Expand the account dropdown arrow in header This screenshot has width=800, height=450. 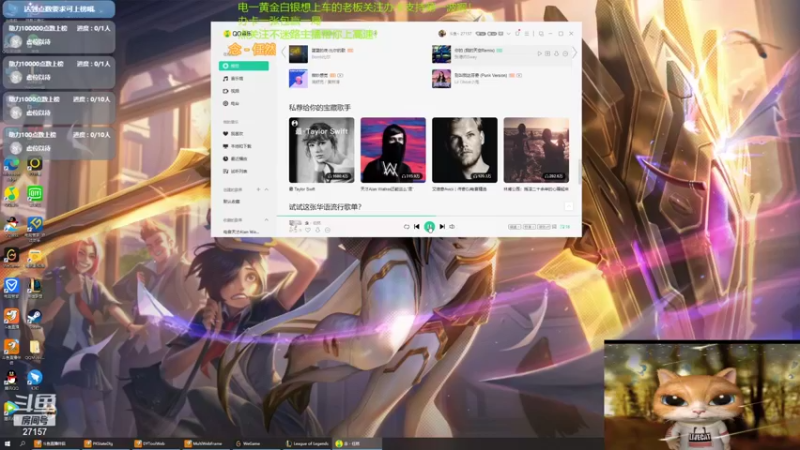[508, 34]
